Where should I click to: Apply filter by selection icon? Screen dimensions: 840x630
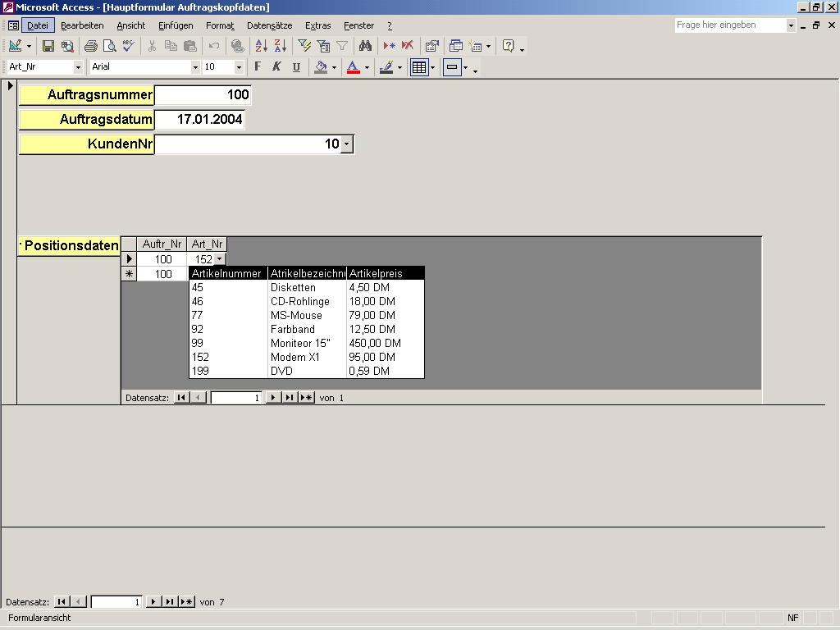point(304,46)
